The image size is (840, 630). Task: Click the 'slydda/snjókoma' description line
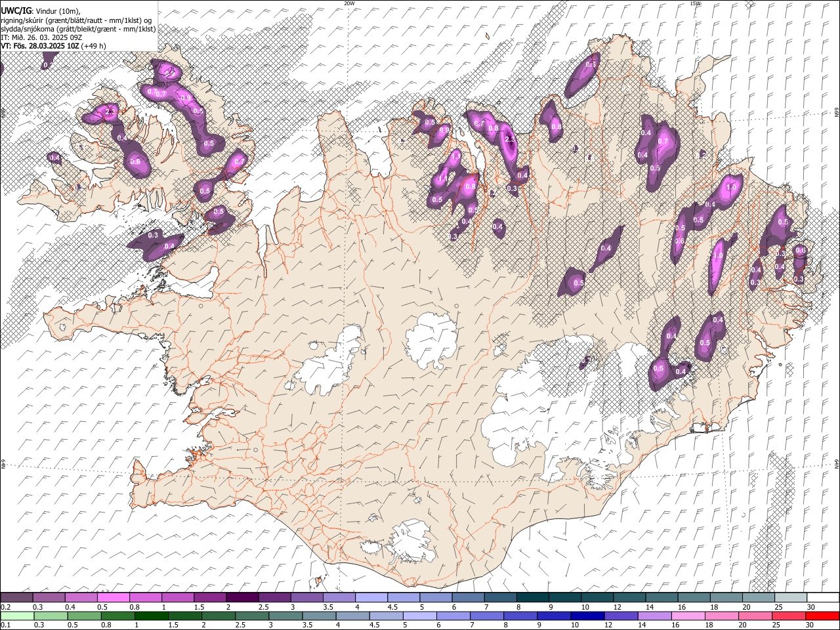pyautogui.click(x=78, y=28)
